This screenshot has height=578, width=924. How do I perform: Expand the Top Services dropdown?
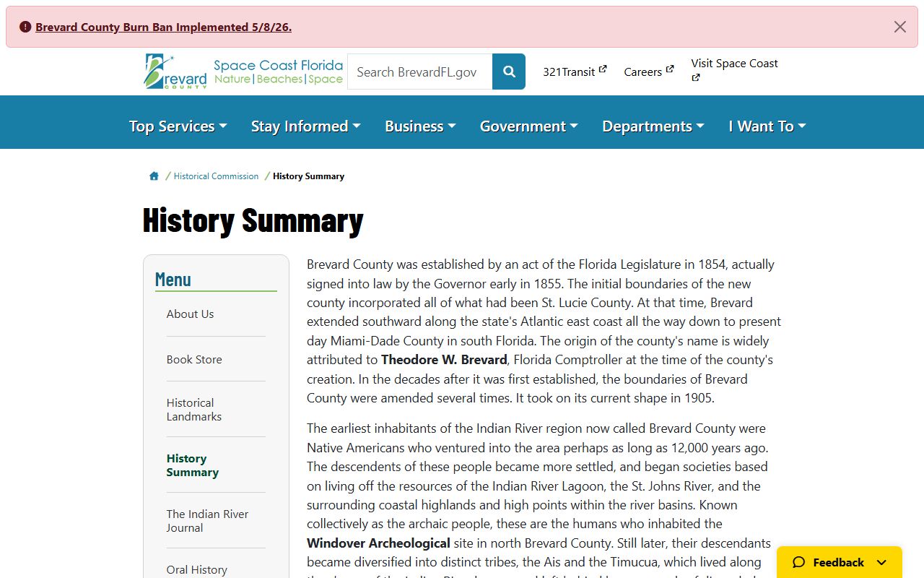coord(178,126)
